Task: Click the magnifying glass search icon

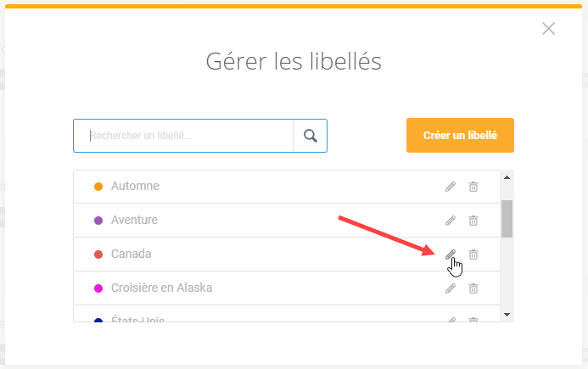Action: point(311,136)
